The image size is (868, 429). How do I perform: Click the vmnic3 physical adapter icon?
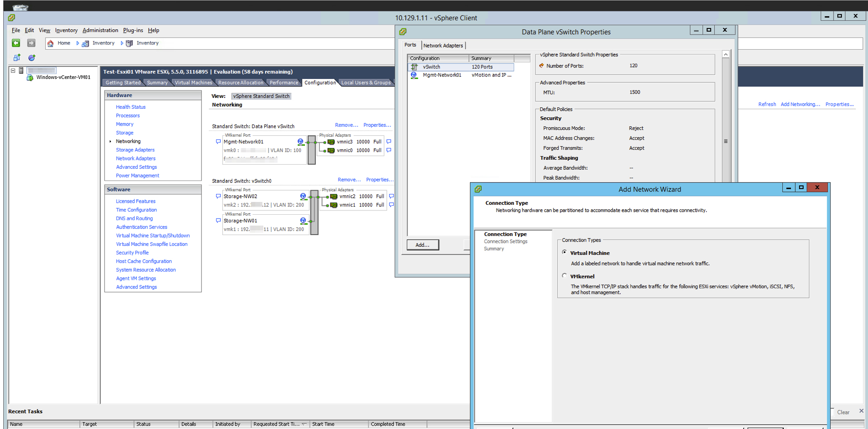pos(331,142)
